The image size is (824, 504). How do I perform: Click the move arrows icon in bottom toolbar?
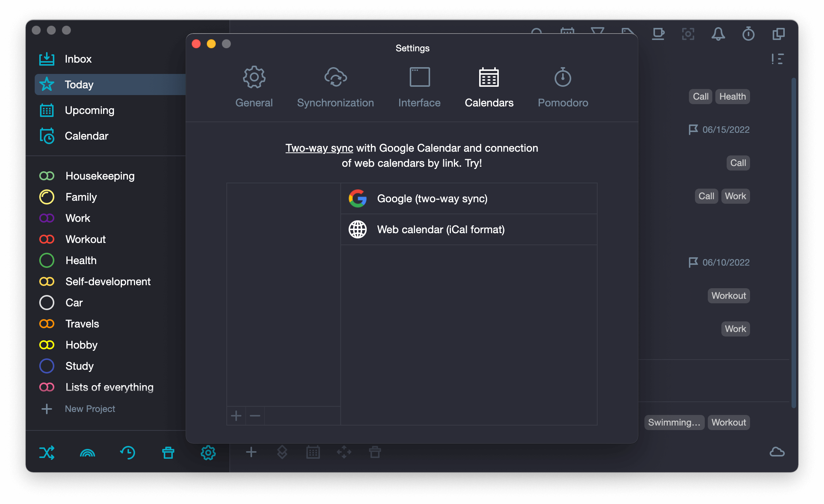(x=344, y=452)
